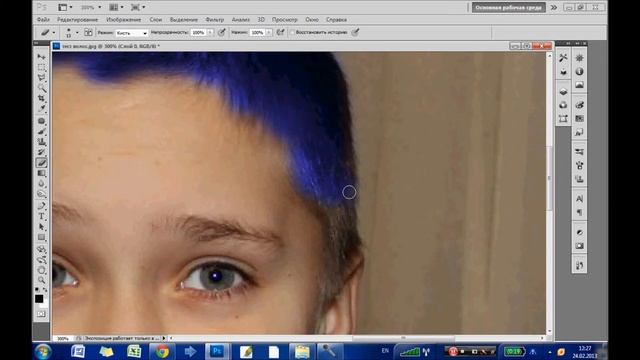Select the 3D Object Rotate tool

41,249
